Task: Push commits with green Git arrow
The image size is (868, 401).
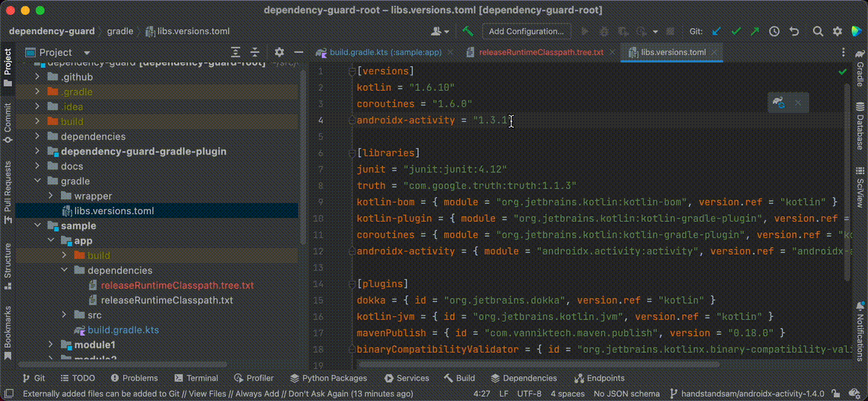Action: click(x=754, y=31)
